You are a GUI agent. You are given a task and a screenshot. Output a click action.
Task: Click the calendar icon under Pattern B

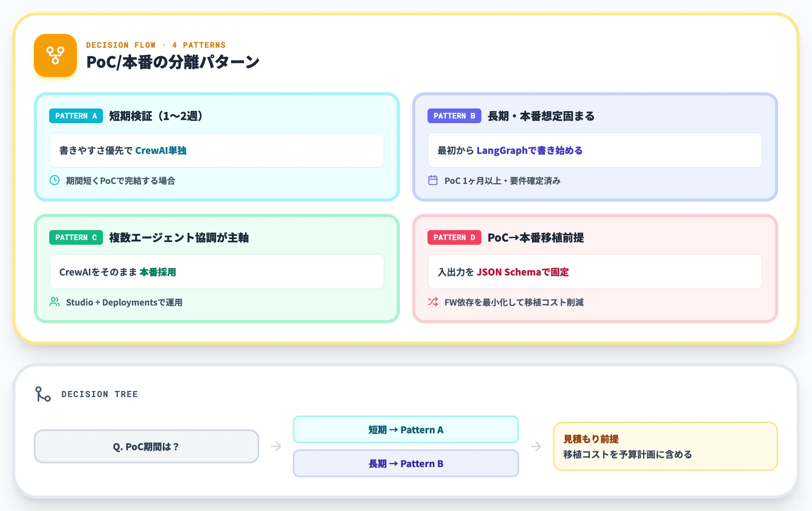click(x=433, y=180)
